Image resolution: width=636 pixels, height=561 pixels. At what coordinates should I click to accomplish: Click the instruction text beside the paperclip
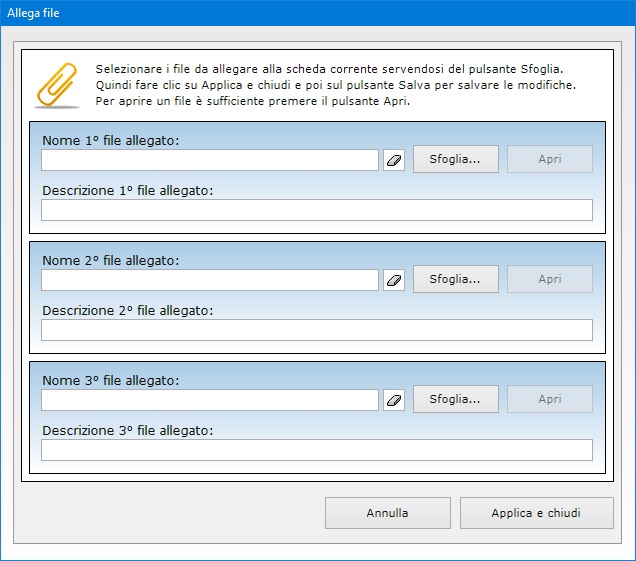point(335,85)
